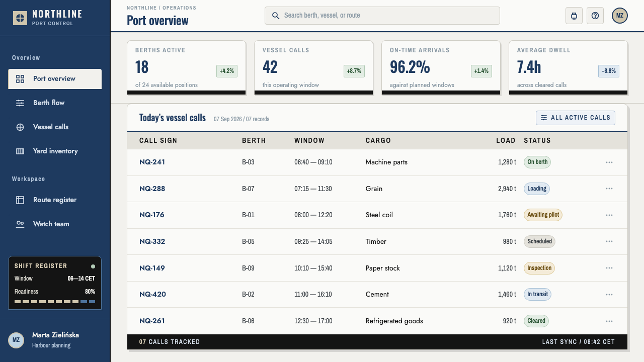The image size is (644, 362).
Task: View details for call NQ-176
Action: (x=152, y=215)
